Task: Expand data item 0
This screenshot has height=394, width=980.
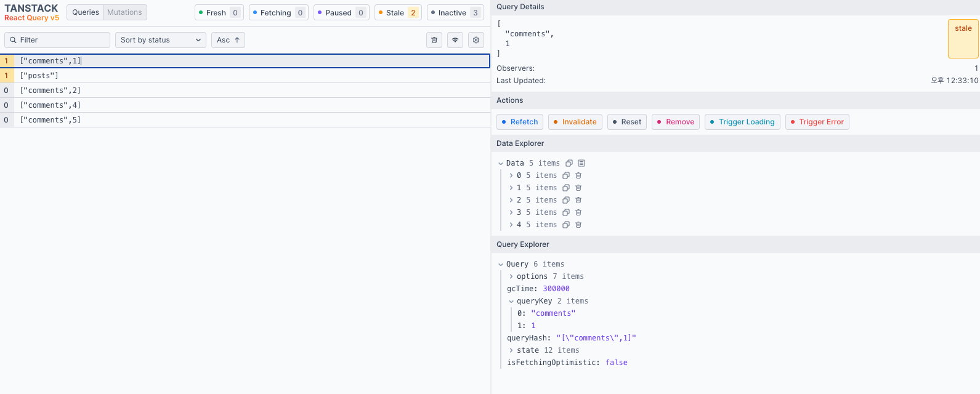Action: (511, 175)
